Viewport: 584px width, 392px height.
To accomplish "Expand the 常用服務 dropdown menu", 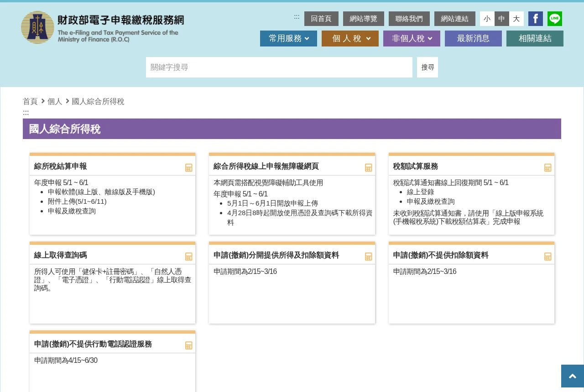I will click(x=288, y=38).
